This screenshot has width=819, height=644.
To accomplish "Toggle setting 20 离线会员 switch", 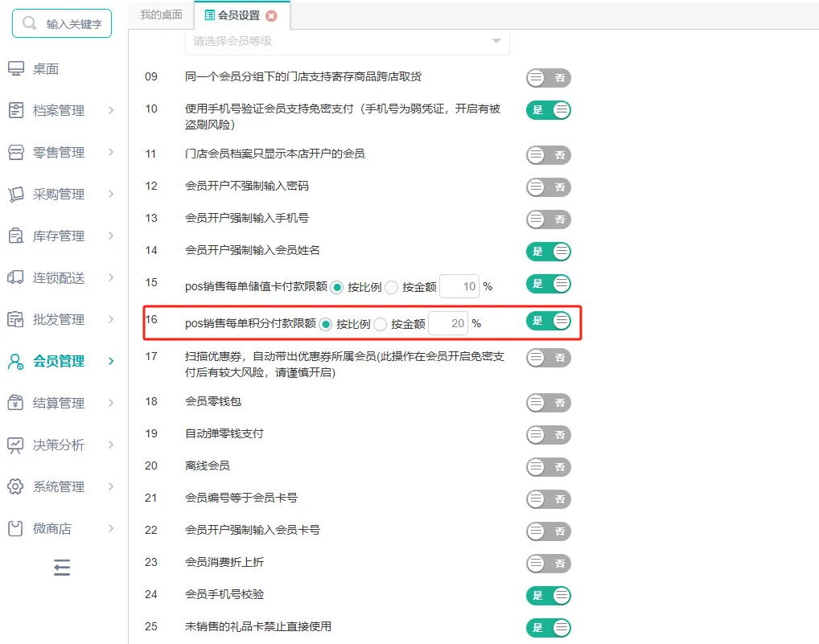I will pyautogui.click(x=549, y=466).
